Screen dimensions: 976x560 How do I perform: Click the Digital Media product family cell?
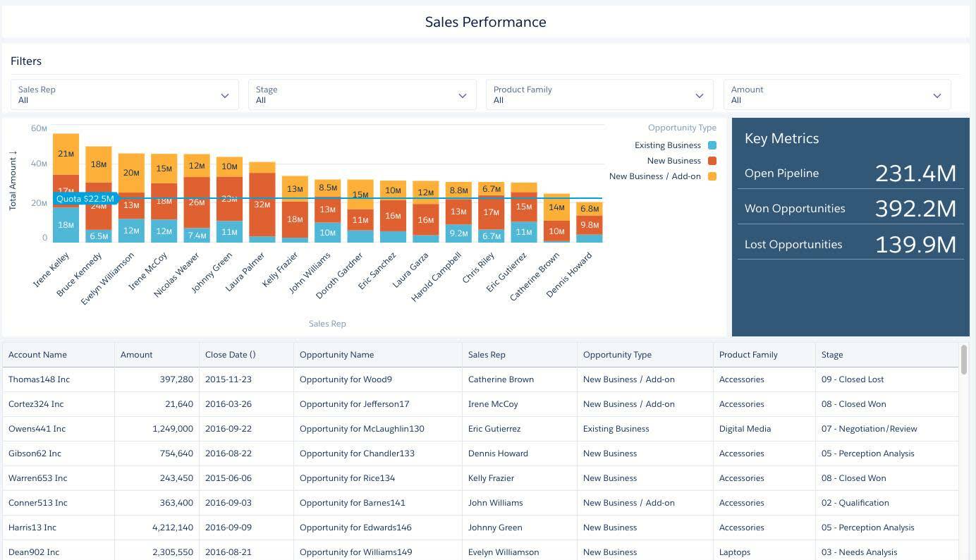click(764, 429)
